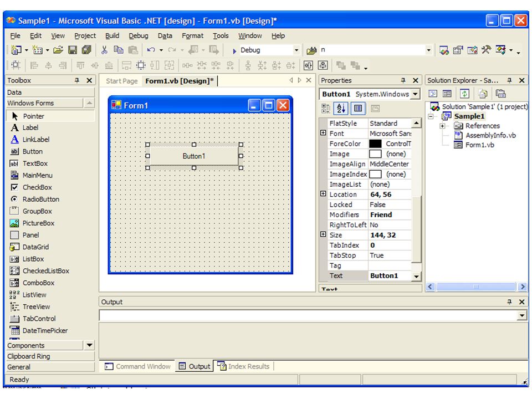
Task: Open the Debug configuration dropdown
Action: pyautogui.click(x=296, y=50)
